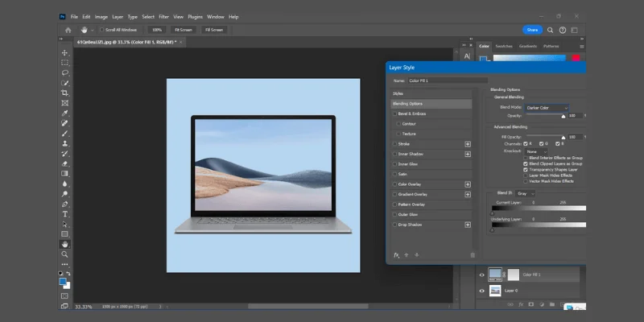Image resolution: width=644 pixels, height=322 pixels.
Task: Select the Dodge tool
Action: tap(65, 194)
